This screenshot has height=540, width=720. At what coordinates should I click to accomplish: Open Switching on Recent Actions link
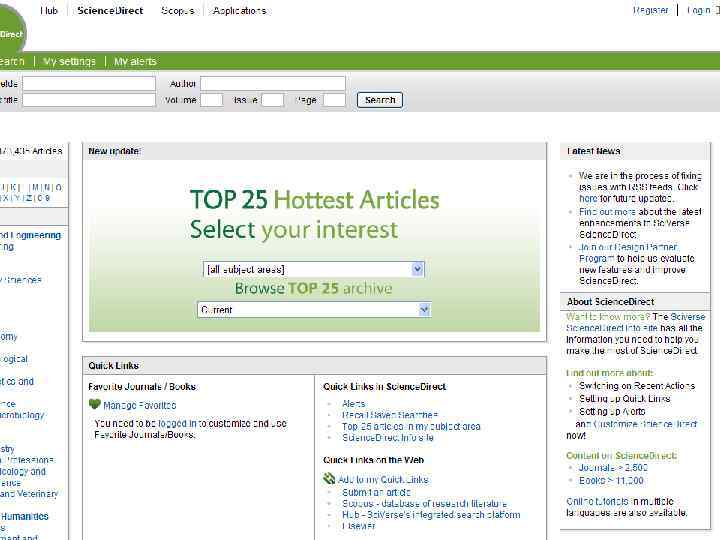pyautogui.click(x=637, y=386)
